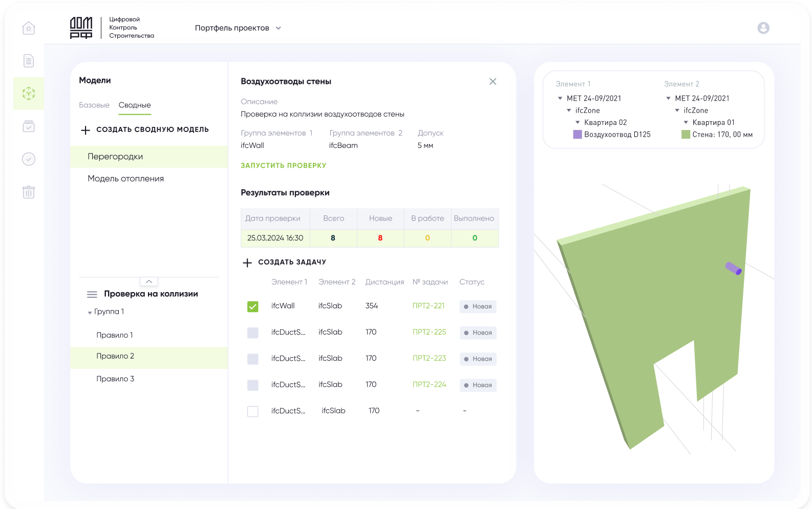
Task: Uncheck the checked ifcWall row checkbox
Action: pos(253,306)
